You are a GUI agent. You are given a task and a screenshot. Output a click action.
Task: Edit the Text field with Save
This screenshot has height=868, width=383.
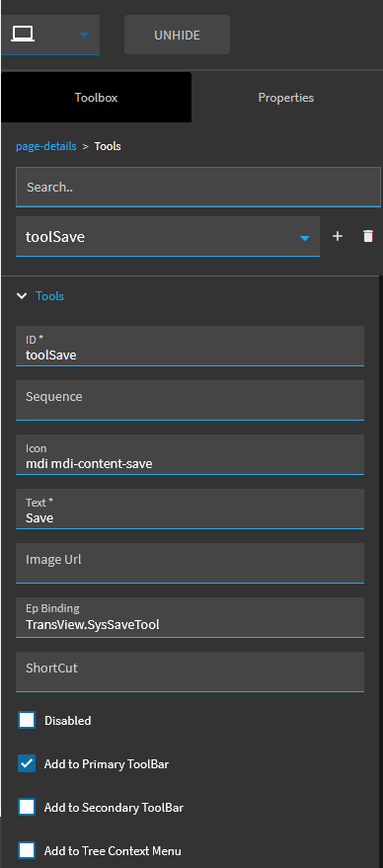click(190, 509)
